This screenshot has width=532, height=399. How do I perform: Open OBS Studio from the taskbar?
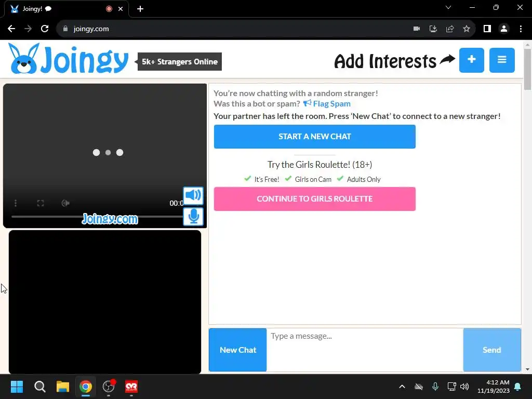pos(109,387)
